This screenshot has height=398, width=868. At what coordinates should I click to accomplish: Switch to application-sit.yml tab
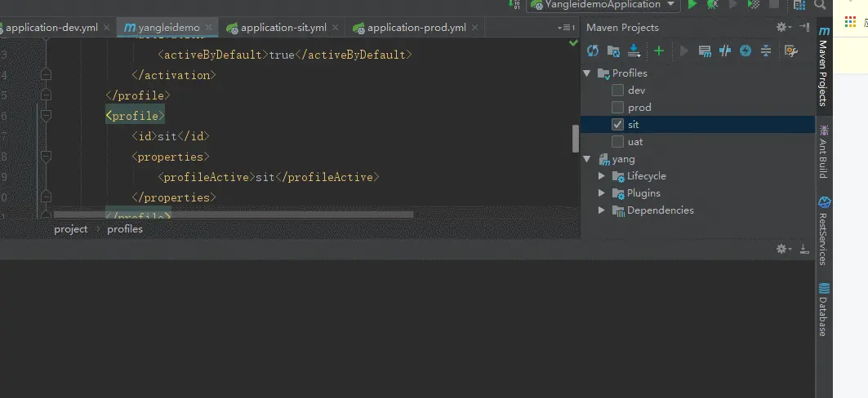pyautogui.click(x=282, y=27)
